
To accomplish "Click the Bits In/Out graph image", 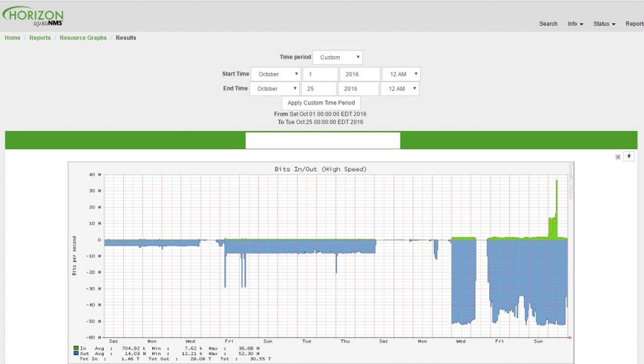I will click(x=321, y=263).
